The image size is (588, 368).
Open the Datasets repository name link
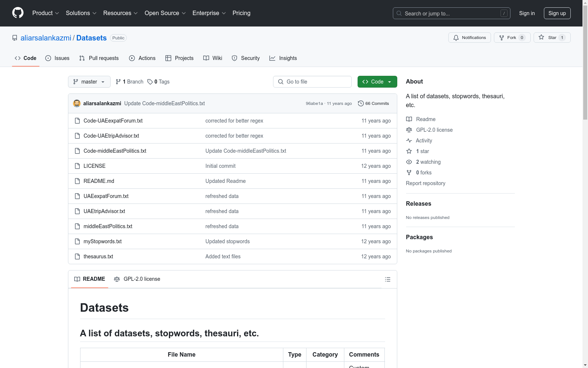click(x=92, y=38)
